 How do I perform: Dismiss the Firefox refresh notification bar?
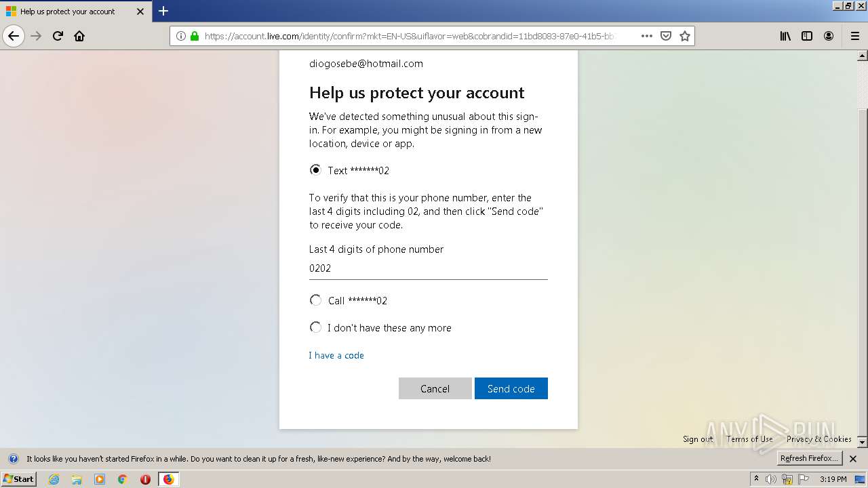click(853, 459)
